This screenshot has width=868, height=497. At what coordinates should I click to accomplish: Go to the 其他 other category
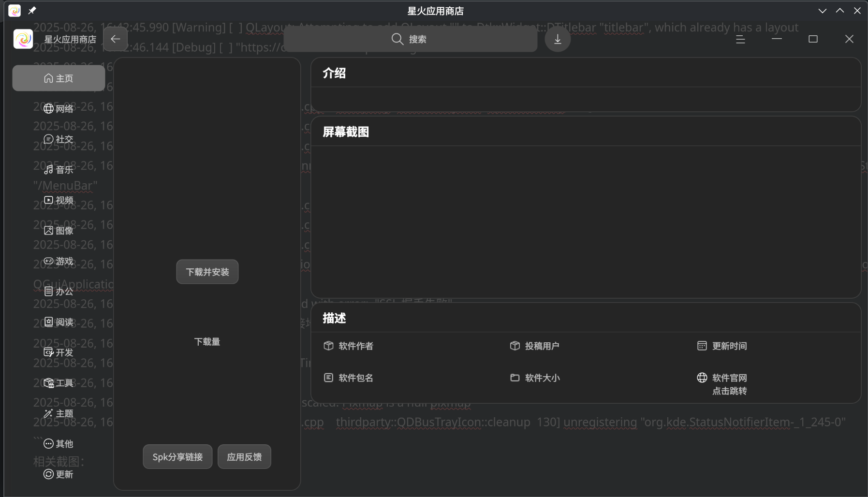(x=59, y=444)
